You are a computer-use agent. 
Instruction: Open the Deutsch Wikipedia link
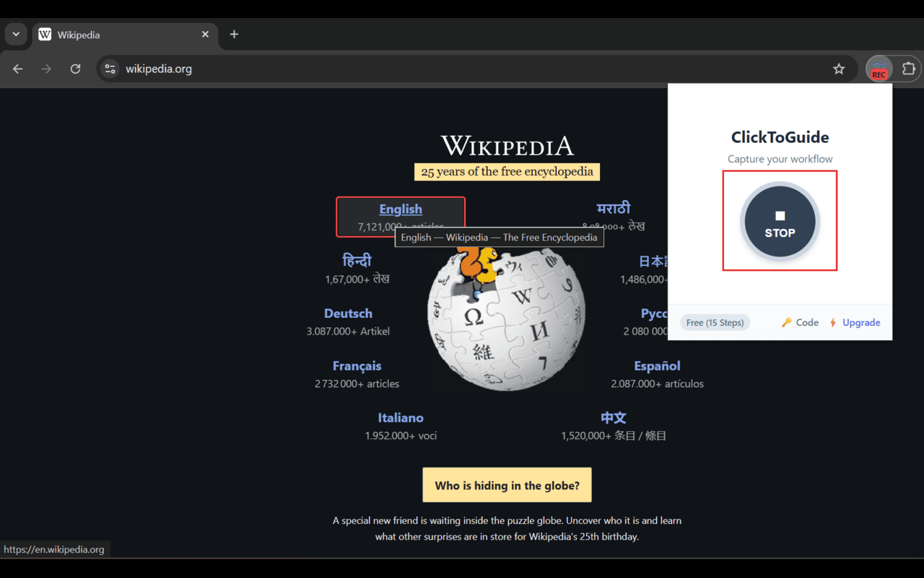click(x=348, y=313)
